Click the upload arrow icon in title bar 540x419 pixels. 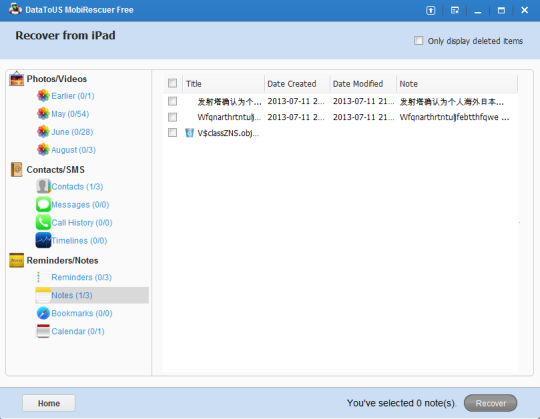(x=431, y=10)
